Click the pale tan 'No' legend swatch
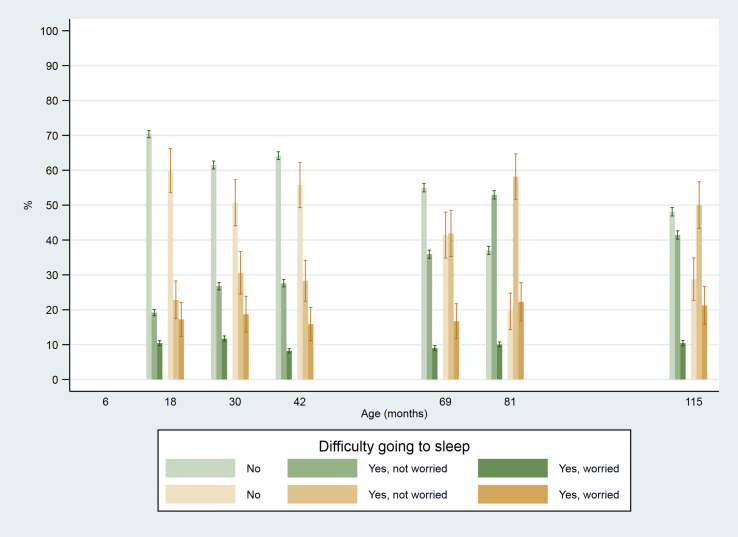The image size is (738, 537). (200, 495)
